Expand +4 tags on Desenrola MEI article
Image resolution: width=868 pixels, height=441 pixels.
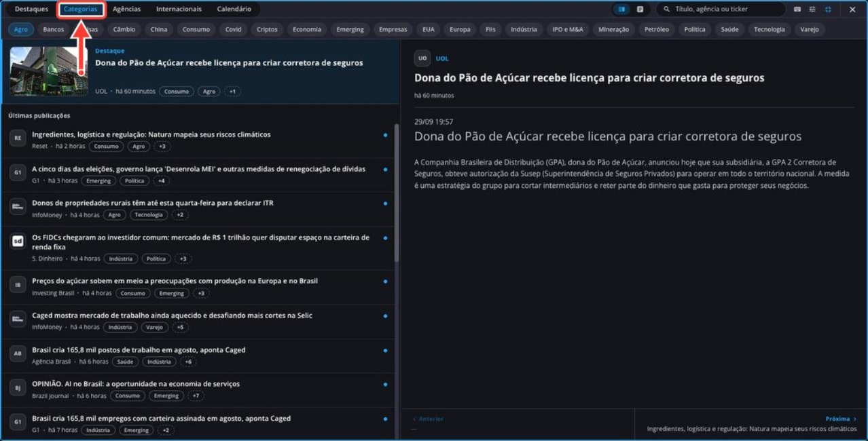[161, 181]
